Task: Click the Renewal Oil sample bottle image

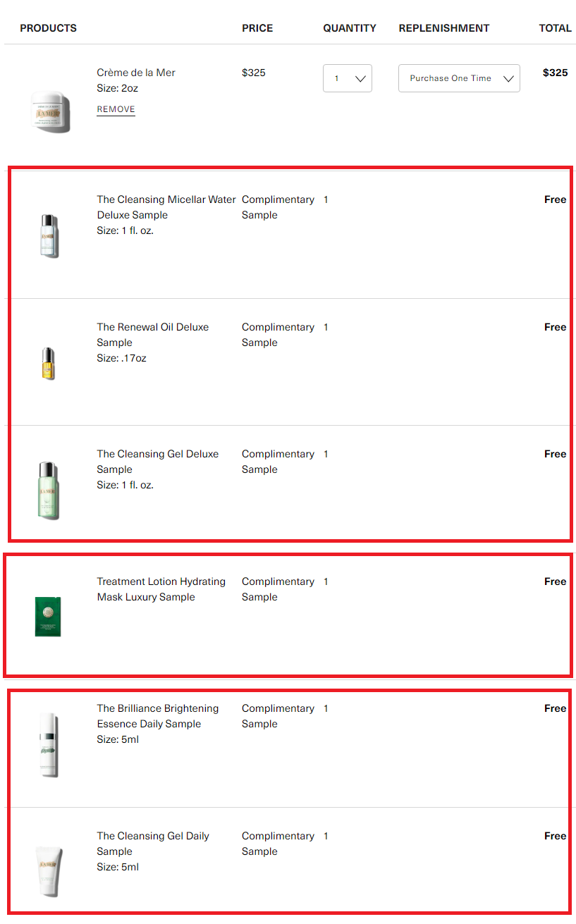Action: tap(48, 363)
